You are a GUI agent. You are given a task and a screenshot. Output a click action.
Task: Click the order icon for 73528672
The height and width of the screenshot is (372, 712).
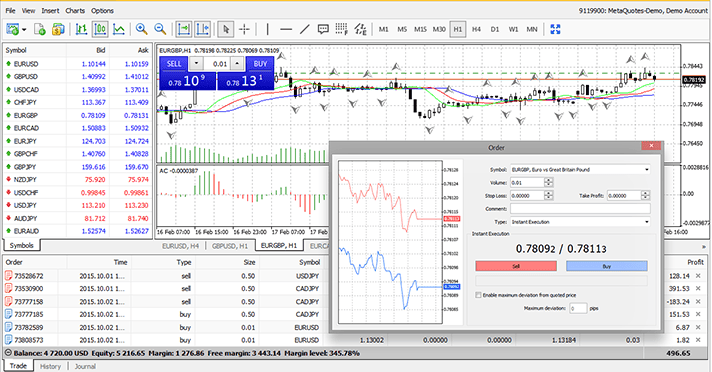[x=9, y=276]
